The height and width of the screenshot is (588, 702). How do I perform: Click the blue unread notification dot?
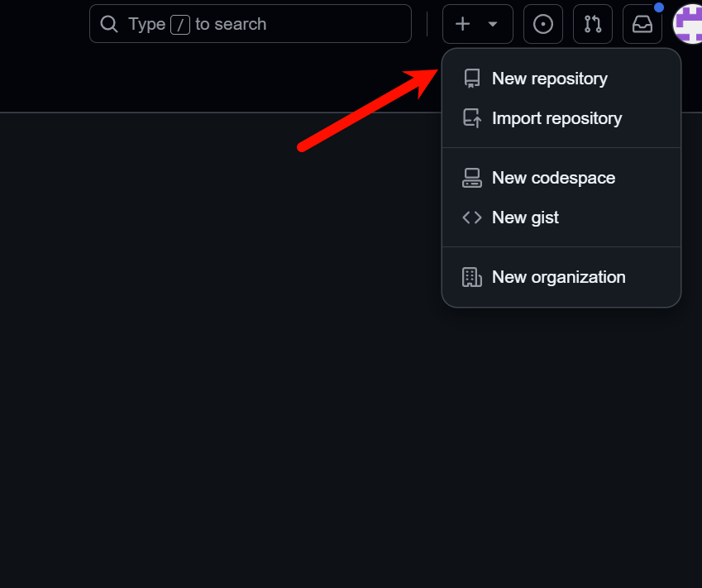(x=658, y=7)
